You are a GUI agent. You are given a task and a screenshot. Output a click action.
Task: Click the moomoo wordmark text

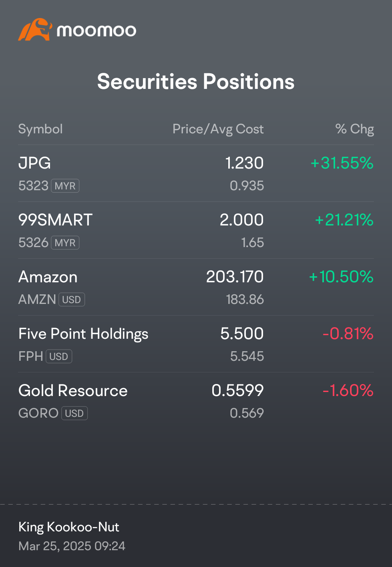[x=96, y=31]
